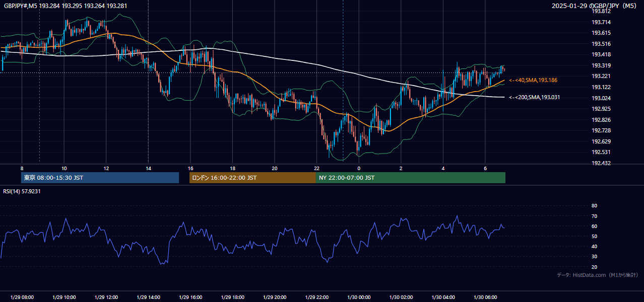
Task: Select the ロンドン 16:00-22:00 JST session bar
Action: [252, 178]
